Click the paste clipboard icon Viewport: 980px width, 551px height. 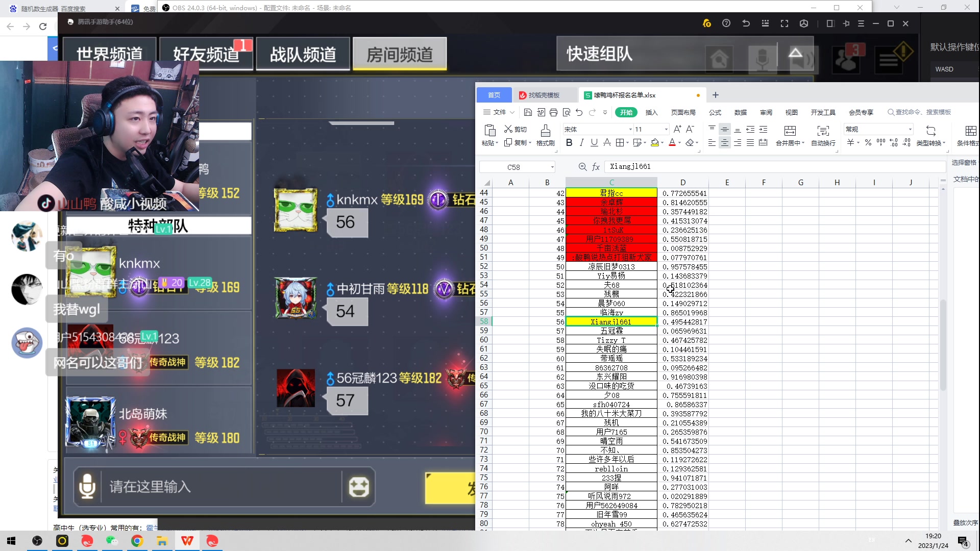click(489, 131)
